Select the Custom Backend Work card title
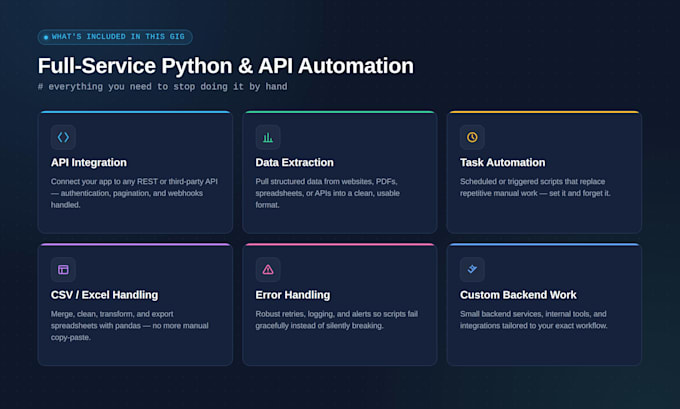680x409 pixels. click(518, 295)
